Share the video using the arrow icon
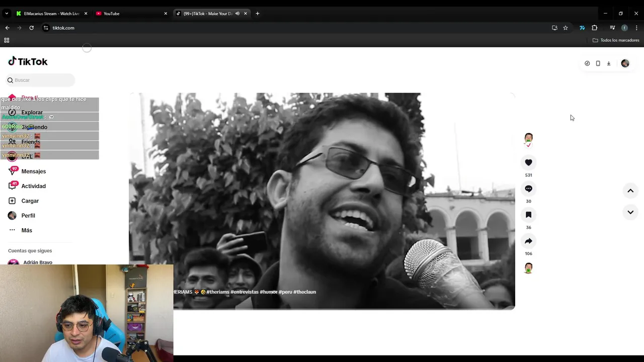The width and height of the screenshot is (644, 362). click(x=528, y=241)
